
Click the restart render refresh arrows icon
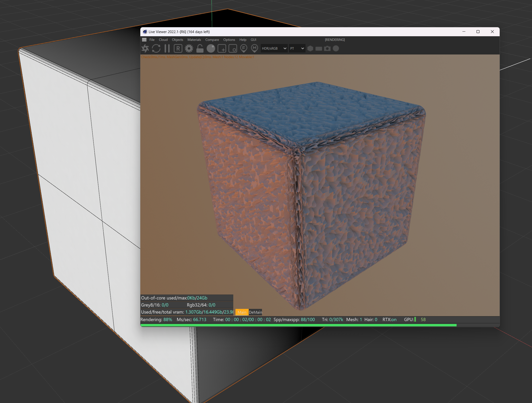156,48
